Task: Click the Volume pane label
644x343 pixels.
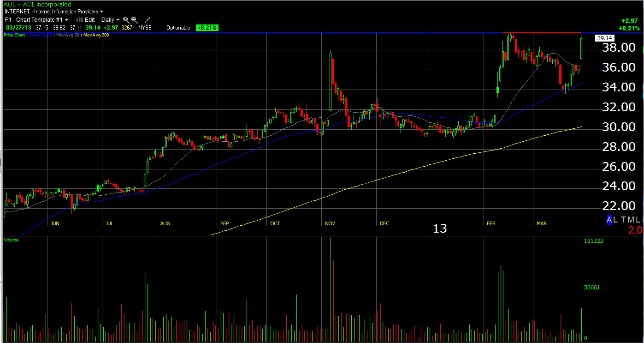Action: point(11,240)
